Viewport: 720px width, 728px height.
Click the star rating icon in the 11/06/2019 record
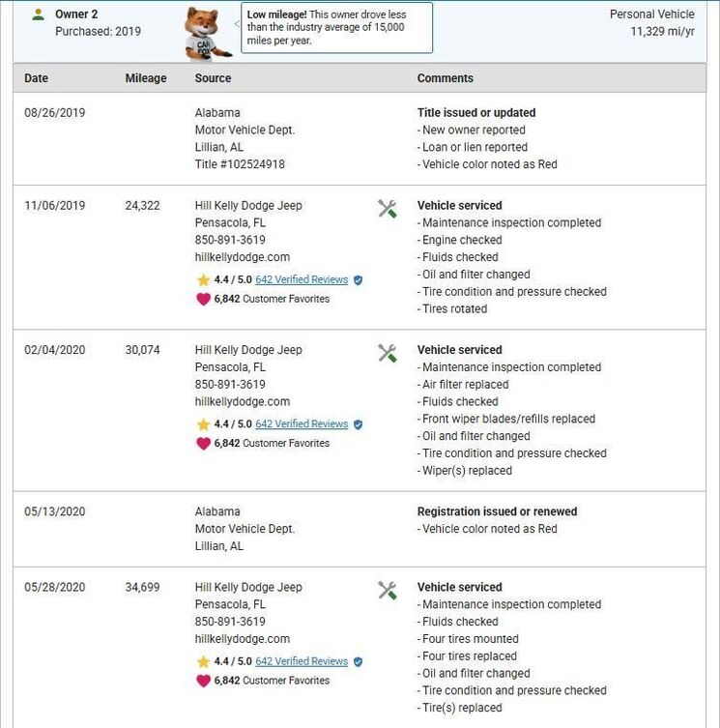[203, 280]
